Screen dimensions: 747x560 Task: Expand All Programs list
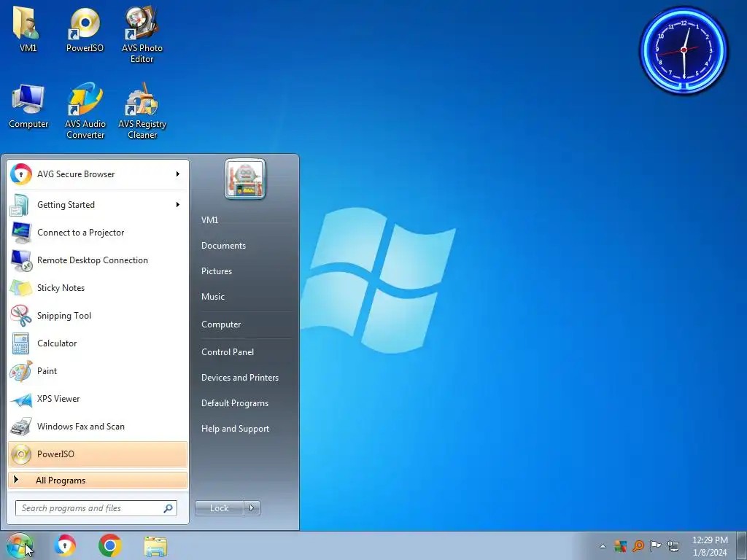click(98, 480)
